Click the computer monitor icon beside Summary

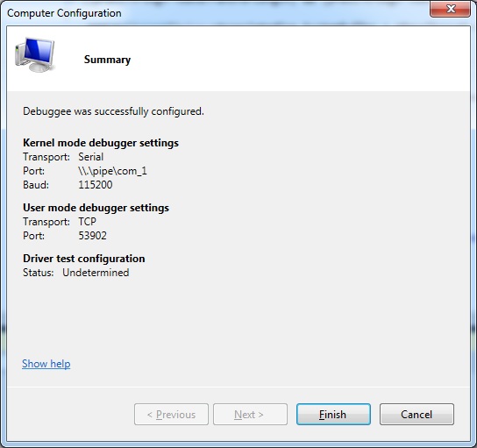(x=35, y=55)
